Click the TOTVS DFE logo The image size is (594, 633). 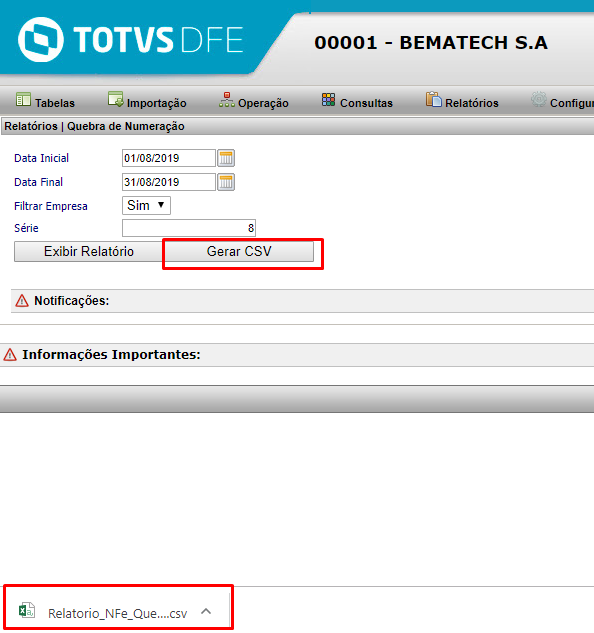click(130, 40)
